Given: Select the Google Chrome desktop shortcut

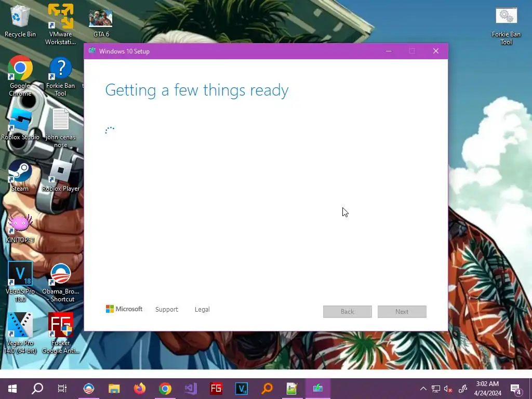Looking at the screenshot, I should (x=20, y=76).
